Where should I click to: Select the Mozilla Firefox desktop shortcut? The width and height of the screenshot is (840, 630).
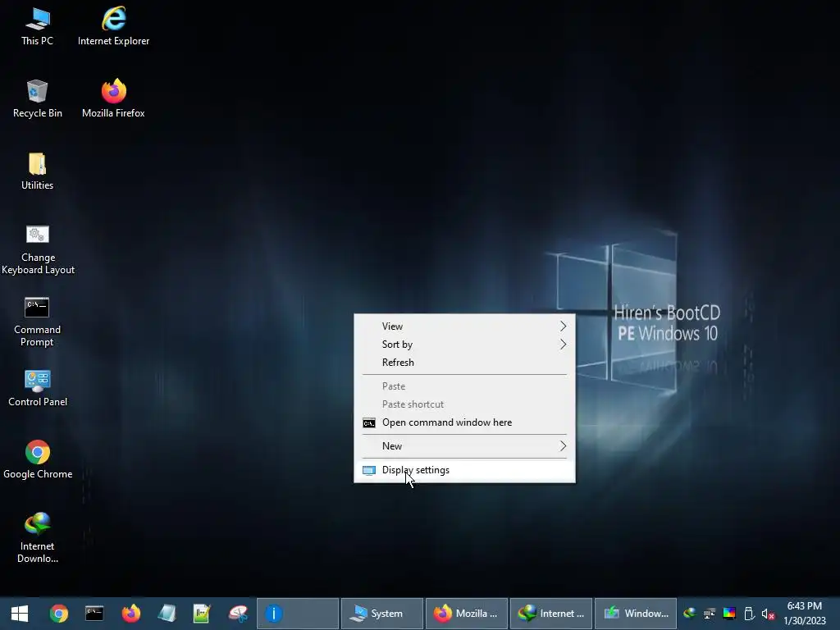113,98
